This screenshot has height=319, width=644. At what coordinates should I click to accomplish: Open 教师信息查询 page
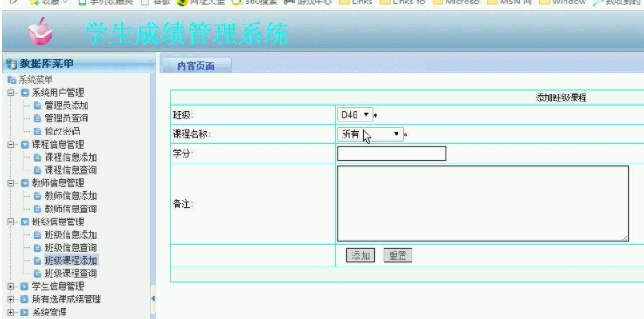point(71,209)
